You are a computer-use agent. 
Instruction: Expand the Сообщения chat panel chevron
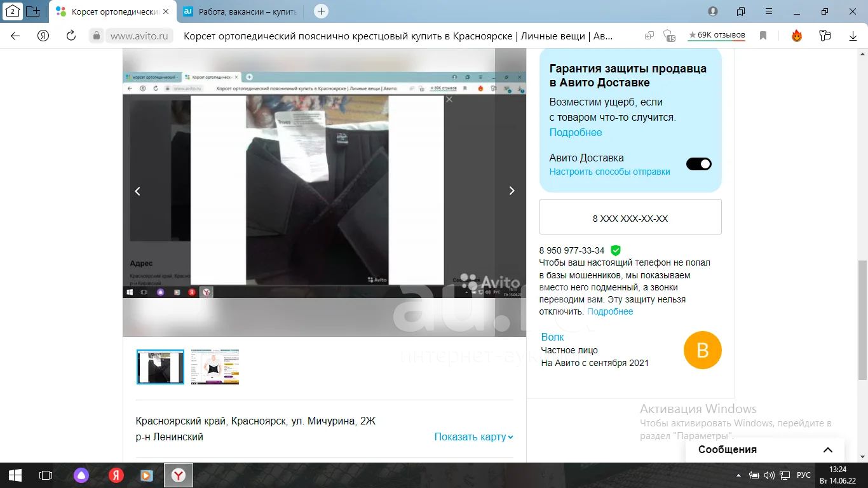coord(828,450)
